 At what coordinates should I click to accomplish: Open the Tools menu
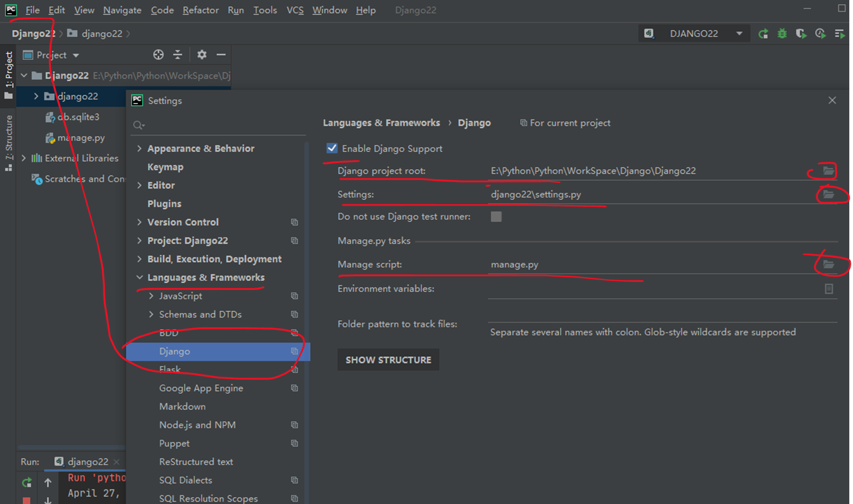pyautogui.click(x=265, y=10)
